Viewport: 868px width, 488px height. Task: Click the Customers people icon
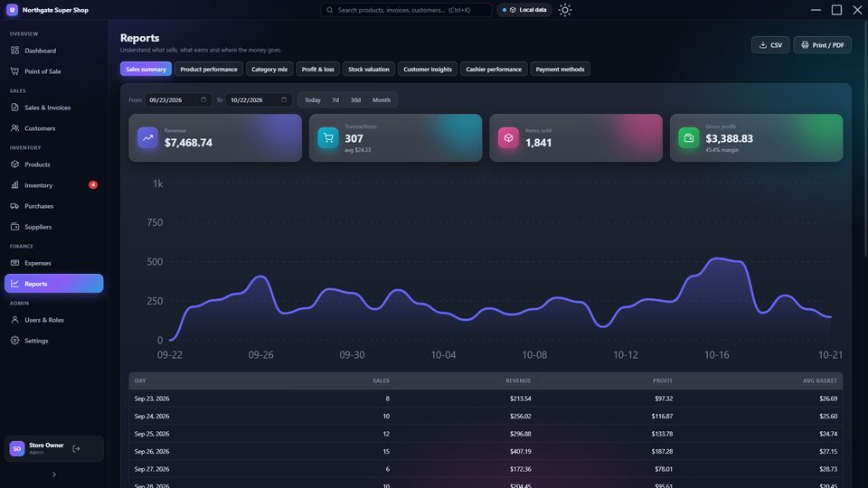[x=15, y=128]
